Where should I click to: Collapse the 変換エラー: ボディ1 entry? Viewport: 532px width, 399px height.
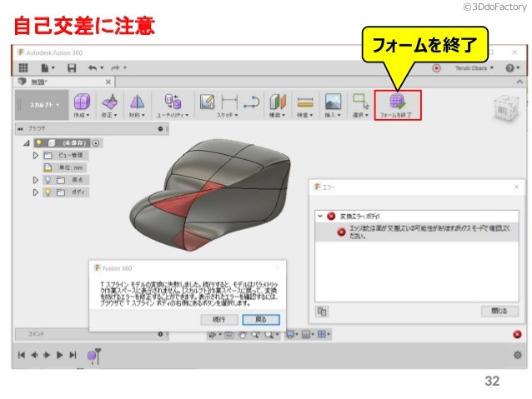[x=319, y=216]
